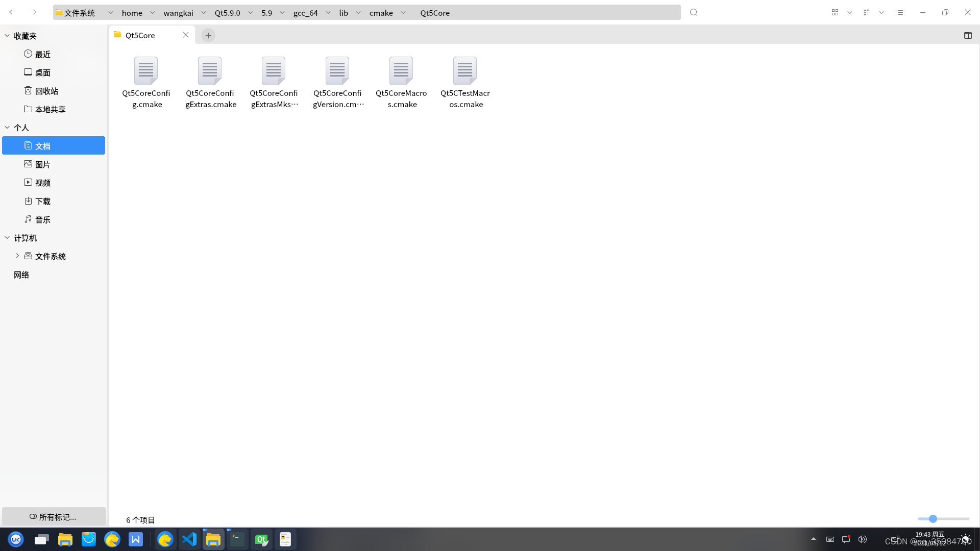Click the search icon in the address bar
The height and width of the screenshot is (551, 980).
(x=693, y=12)
